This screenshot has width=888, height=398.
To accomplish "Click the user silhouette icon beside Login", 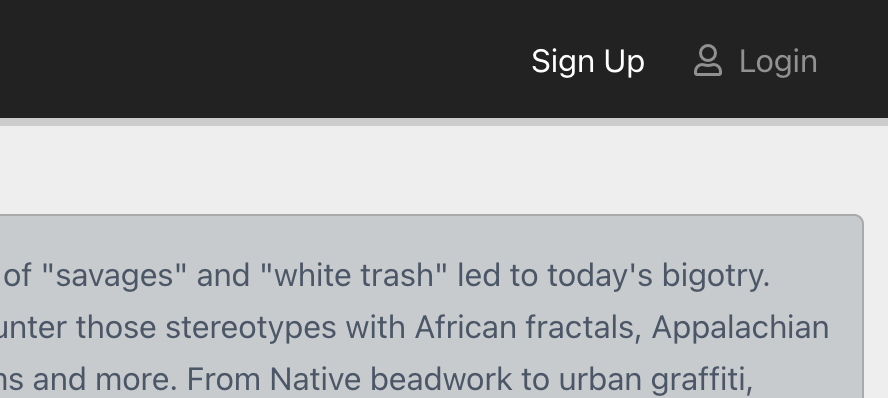I will (708, 61).
